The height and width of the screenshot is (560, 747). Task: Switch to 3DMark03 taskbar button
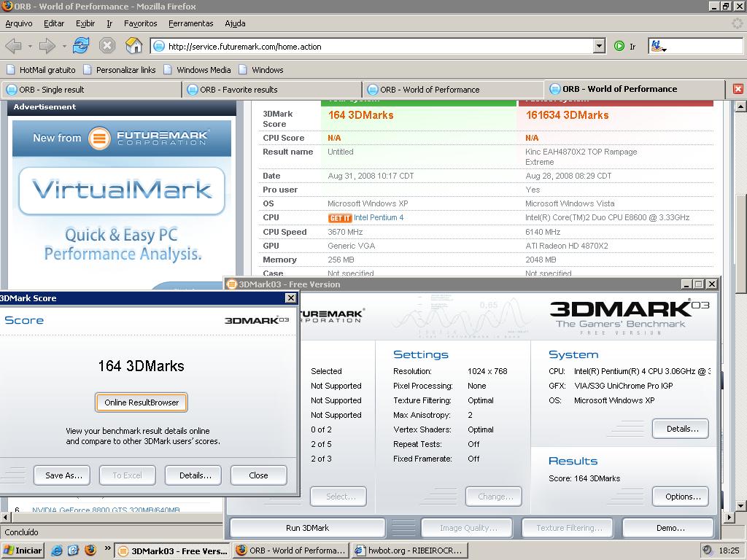pyautogui.click(x=172, y=551)
